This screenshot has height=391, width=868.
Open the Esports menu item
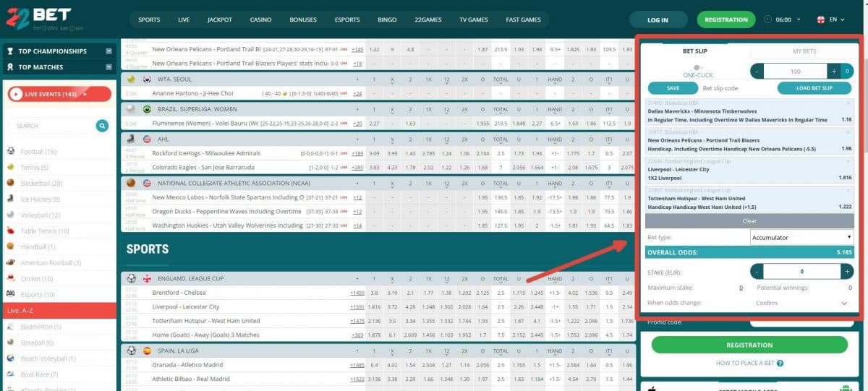pyautogui.click(x=347, y=20)
